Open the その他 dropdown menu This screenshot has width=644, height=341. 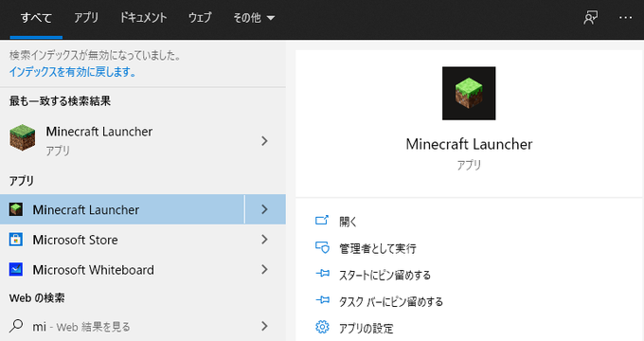254,18
